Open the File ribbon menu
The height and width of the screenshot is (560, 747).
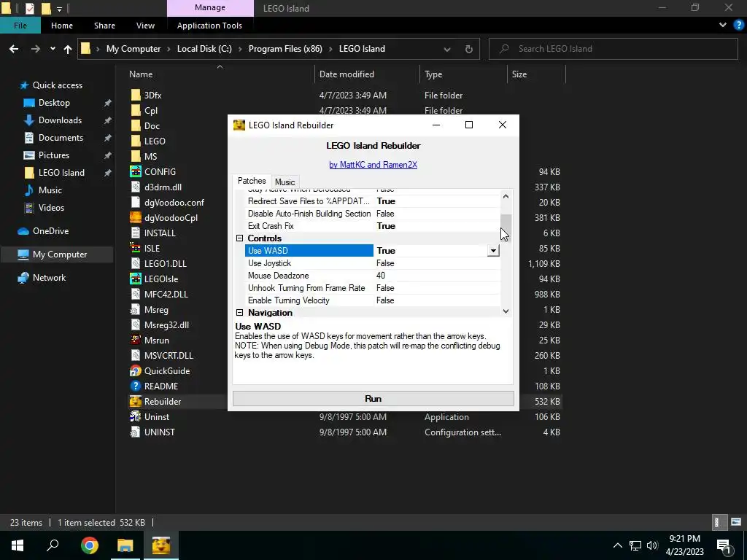(x=20, y=26)
